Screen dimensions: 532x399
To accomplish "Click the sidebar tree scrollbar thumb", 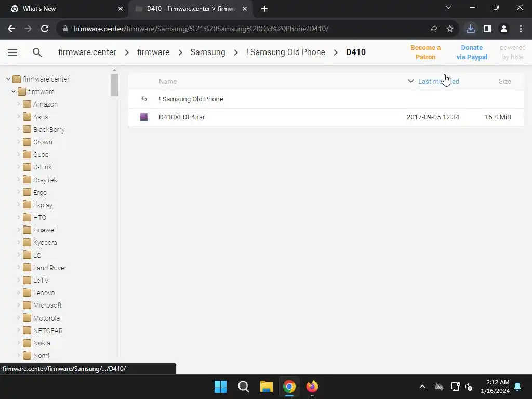I will point(114,85).
